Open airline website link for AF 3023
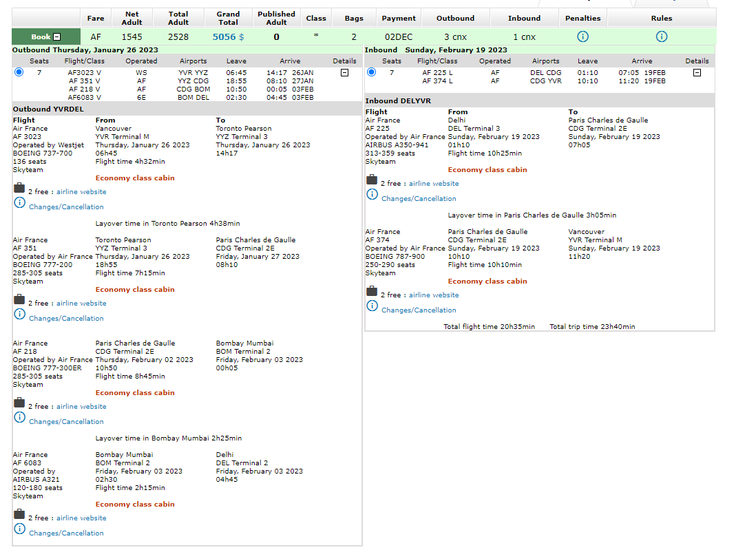 (81, 192)
